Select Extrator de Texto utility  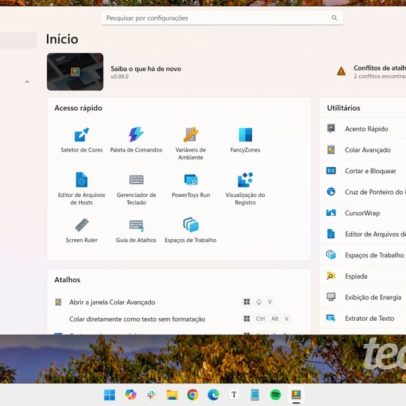click(363, 318)
